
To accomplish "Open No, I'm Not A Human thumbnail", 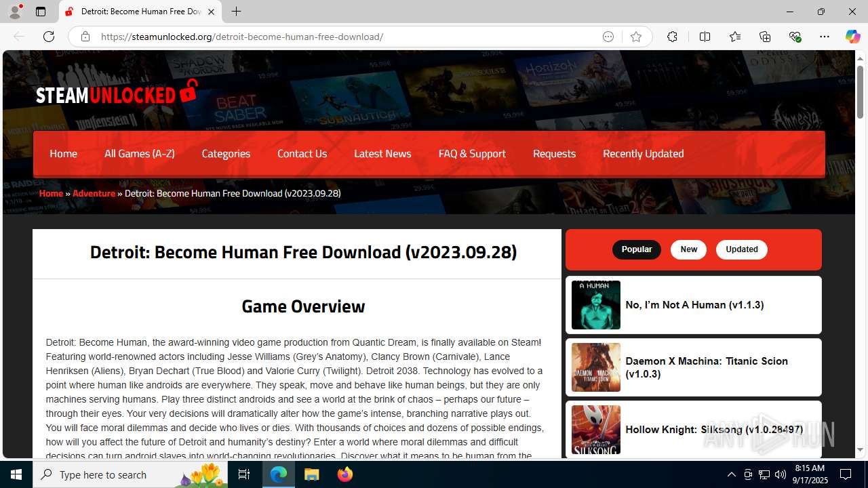I will 596,305.
